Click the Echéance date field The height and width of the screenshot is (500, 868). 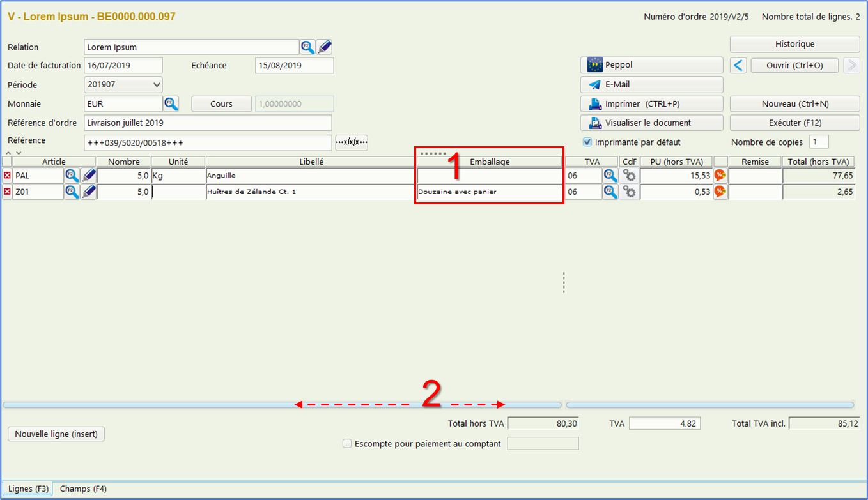(295, 65)
